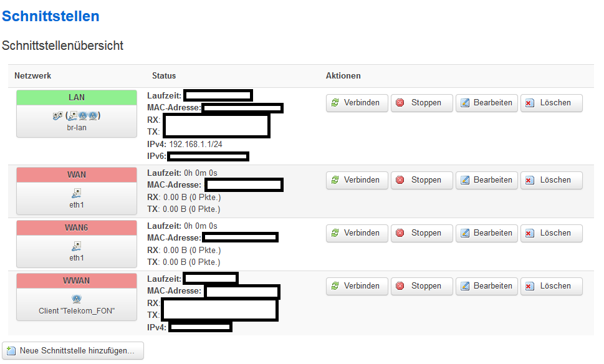Click the LAN bridge interface icon
The width and height of the screenshot is (604, 364).
(x=58, y=115)
